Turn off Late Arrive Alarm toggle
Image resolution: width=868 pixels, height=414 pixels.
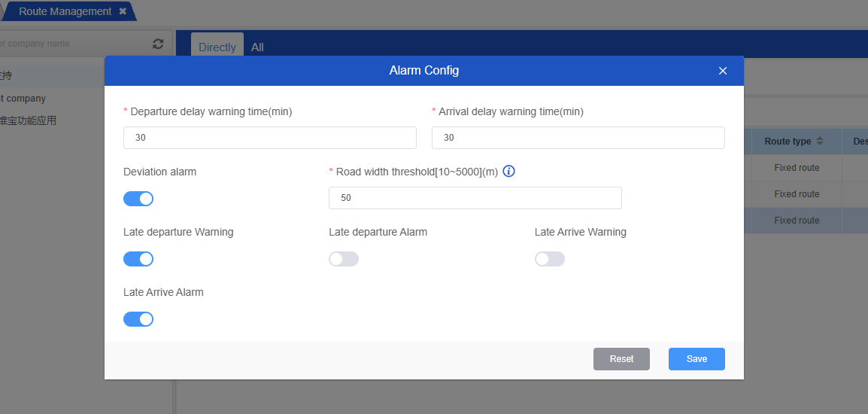pyautogui.click(x=138, y=319)
